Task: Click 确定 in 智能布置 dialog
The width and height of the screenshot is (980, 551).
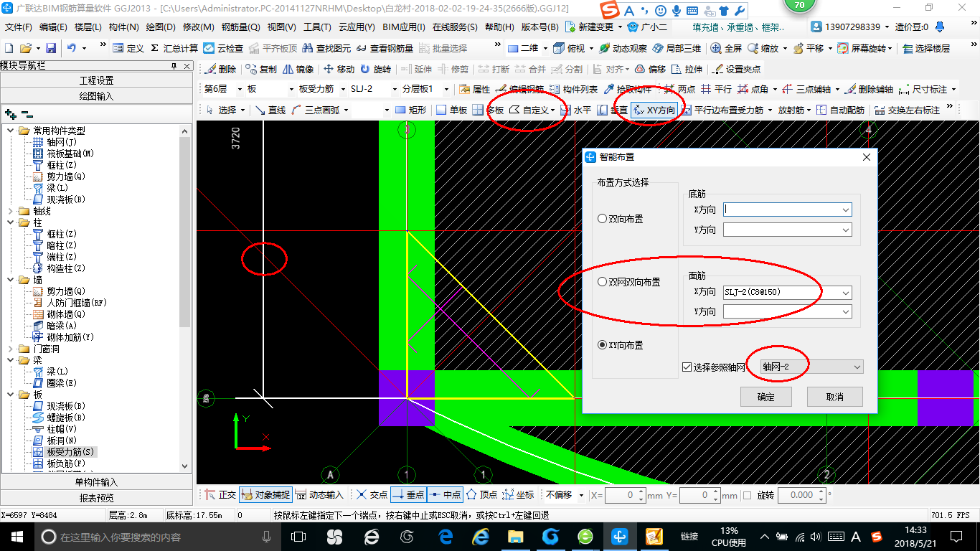Action: [765, 397]
